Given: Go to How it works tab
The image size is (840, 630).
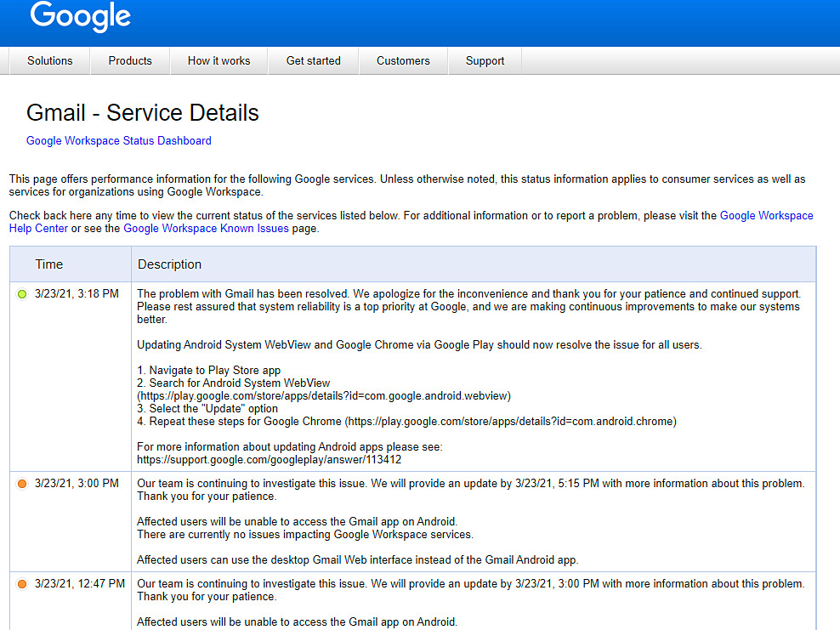Looking at the screenshot, I should tap(219, 60).
